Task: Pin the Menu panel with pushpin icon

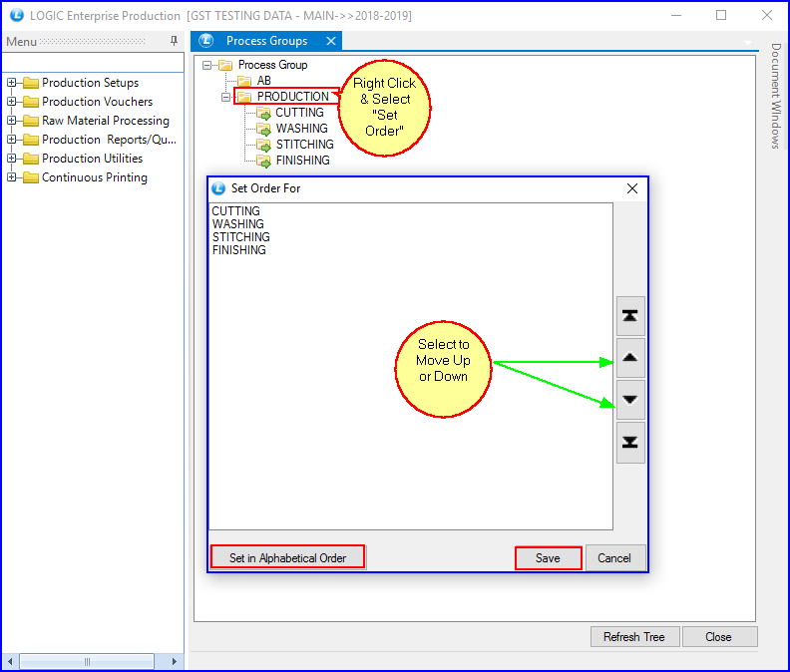Action: click(x=174, y=41)
